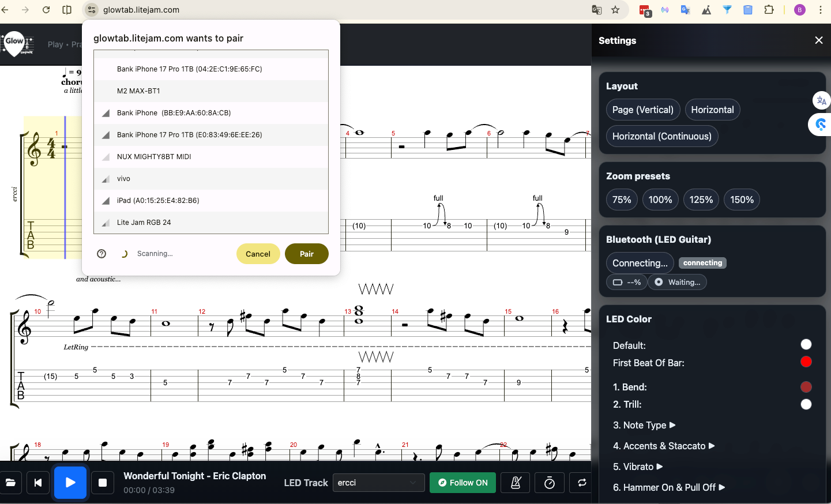The height and width of the screenshot is (504, 831).
Task: Select Lite Jam RGB 24 device
Action: [144, 223]
